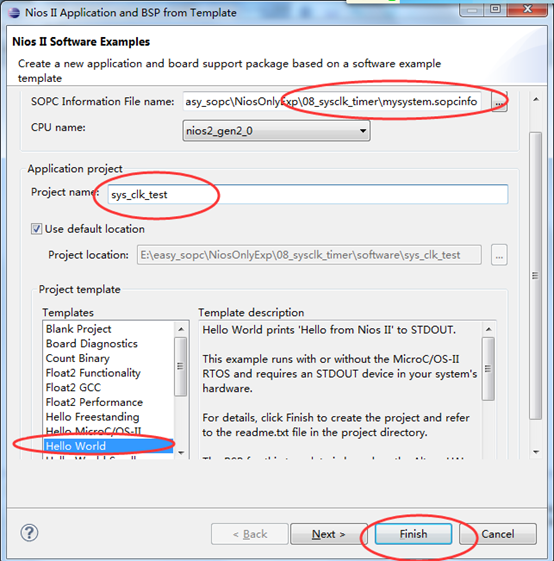This screenshot has width=554, height=561.
Task: Select the Hello Freestanding template
Action: pos(92,417)
